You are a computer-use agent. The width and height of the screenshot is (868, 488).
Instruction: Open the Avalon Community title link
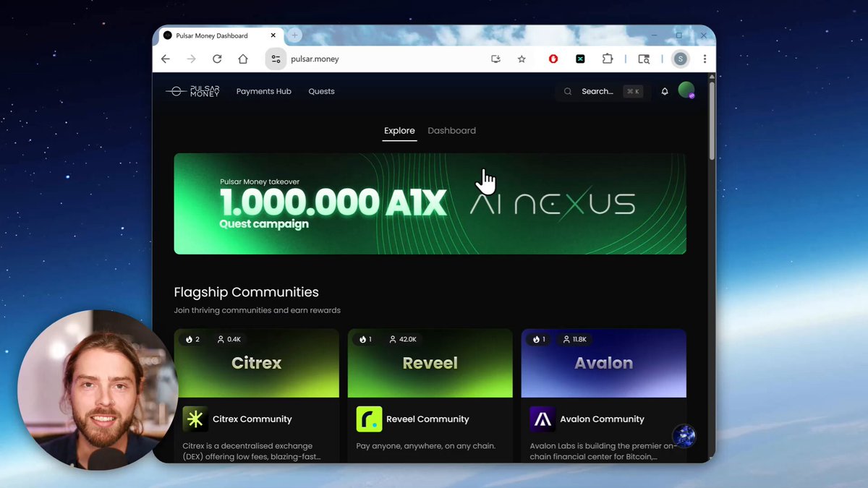tap(602, 419)
